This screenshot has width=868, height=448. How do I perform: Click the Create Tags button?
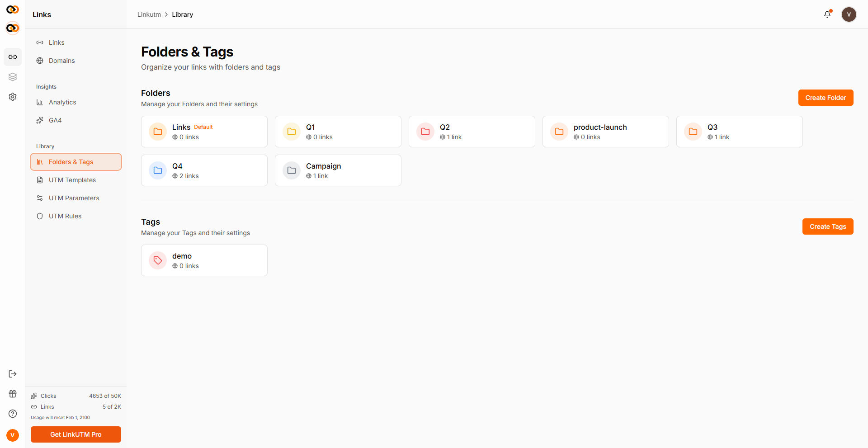pos(828,226)
